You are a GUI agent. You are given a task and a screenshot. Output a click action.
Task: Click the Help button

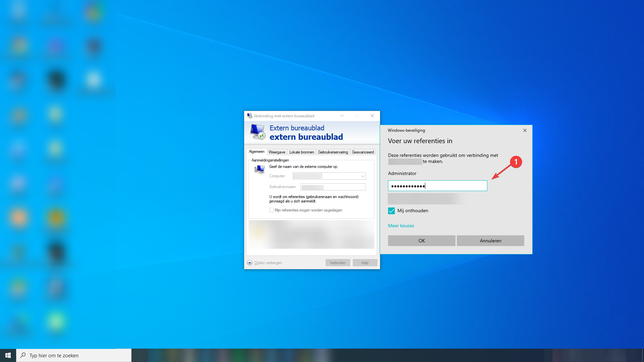tap(365, 263)
